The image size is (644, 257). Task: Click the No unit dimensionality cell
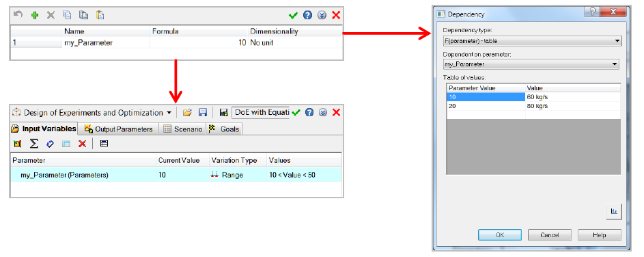pyautogui.click(x=295, y=42)
